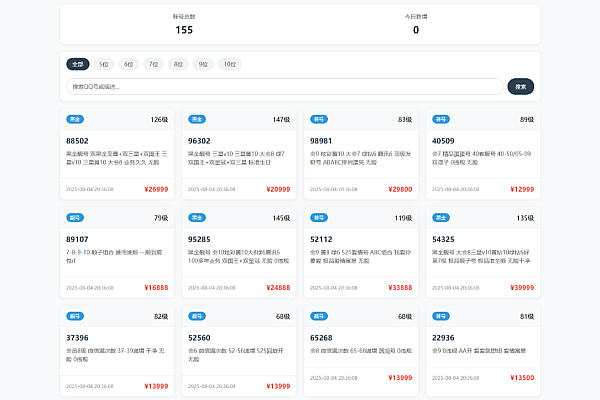This screenshot has height=400, width=600.
Task: Click the blue badge on card 95285
Action: (197, 218)
